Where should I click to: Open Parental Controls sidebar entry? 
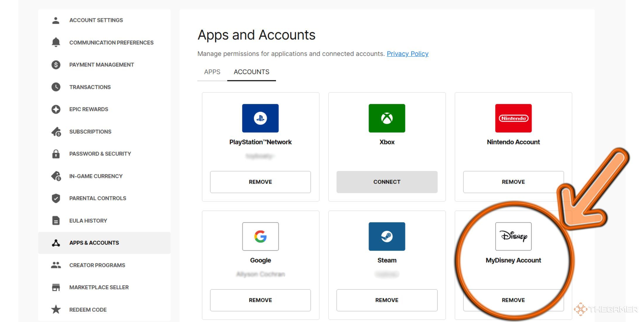tap(104, 198)
